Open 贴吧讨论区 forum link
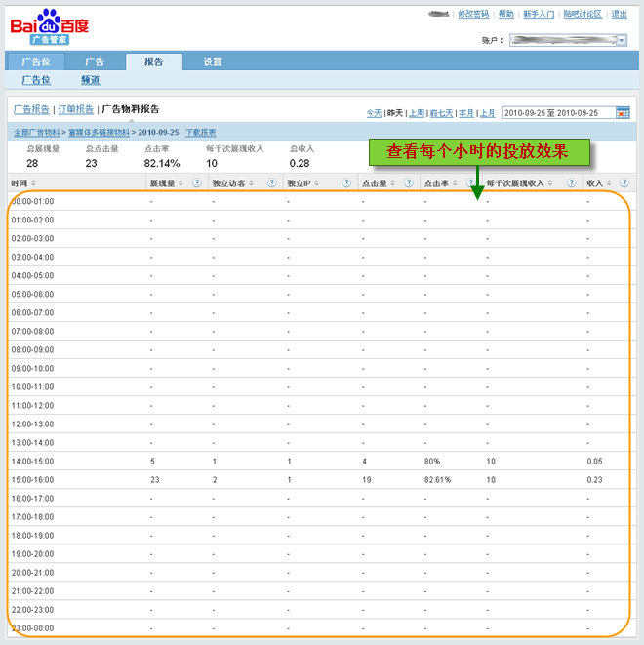 tap(583, 14)
